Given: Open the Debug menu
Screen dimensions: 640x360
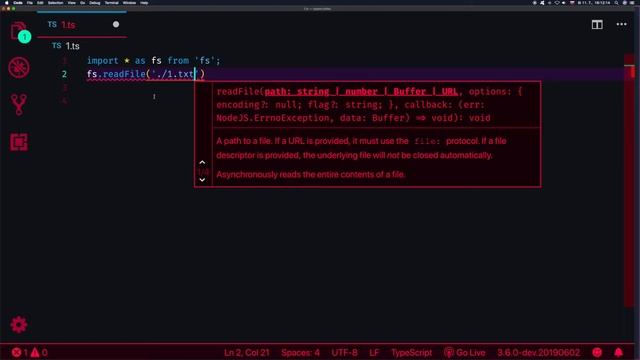Looking at the screenshot, I should [95, 3].
